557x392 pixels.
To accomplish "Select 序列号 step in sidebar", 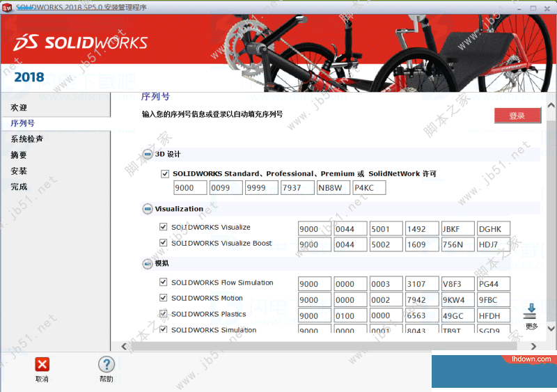I will [x=23, y=123].
